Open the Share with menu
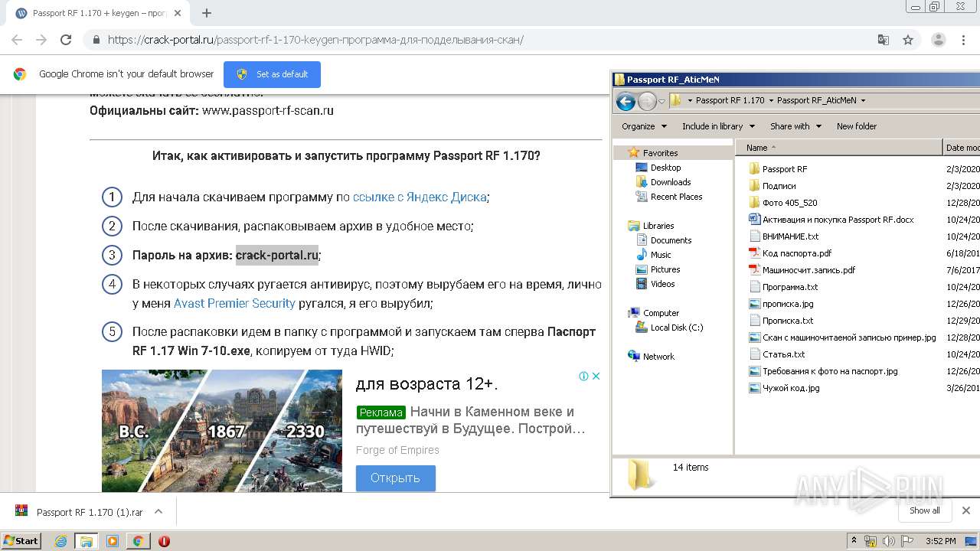 tap(795, 126)
